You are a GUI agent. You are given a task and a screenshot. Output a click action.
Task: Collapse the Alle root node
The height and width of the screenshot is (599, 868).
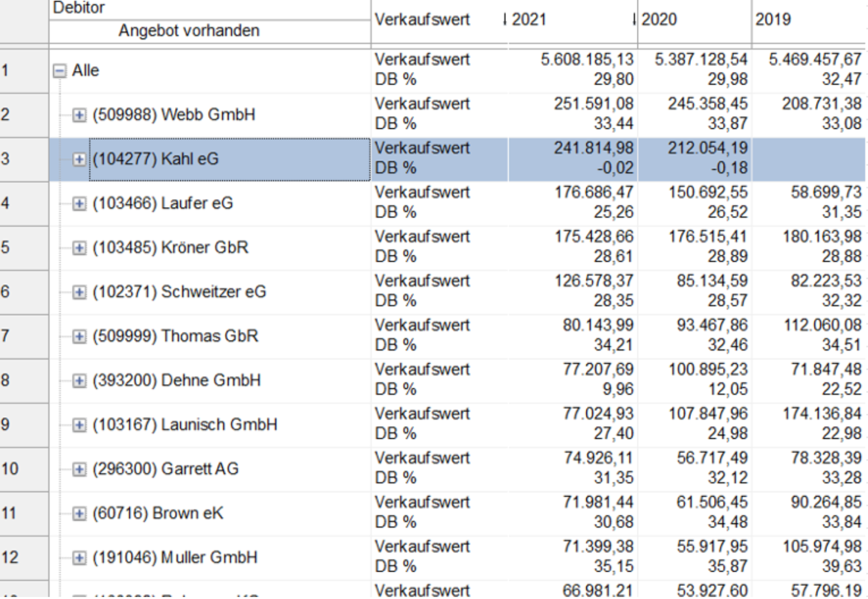point(60,71)
